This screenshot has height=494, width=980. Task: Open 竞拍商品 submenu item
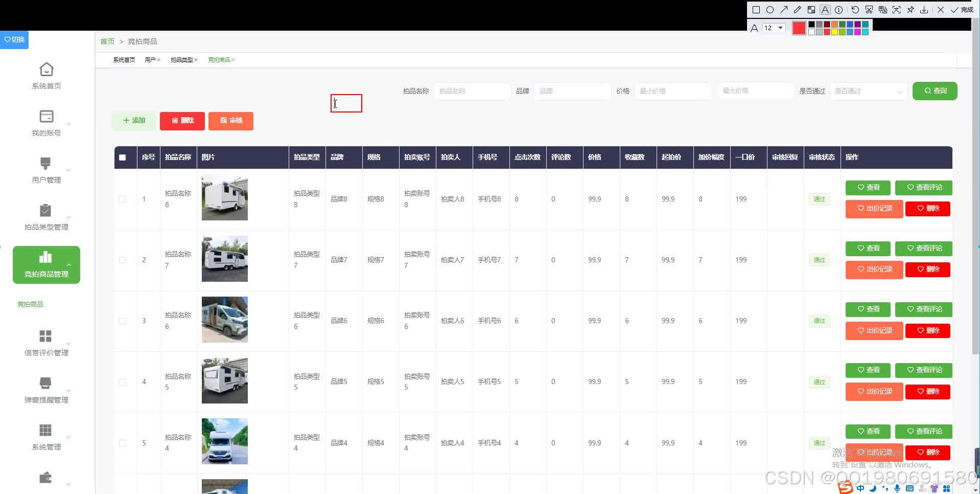(31, 304)
